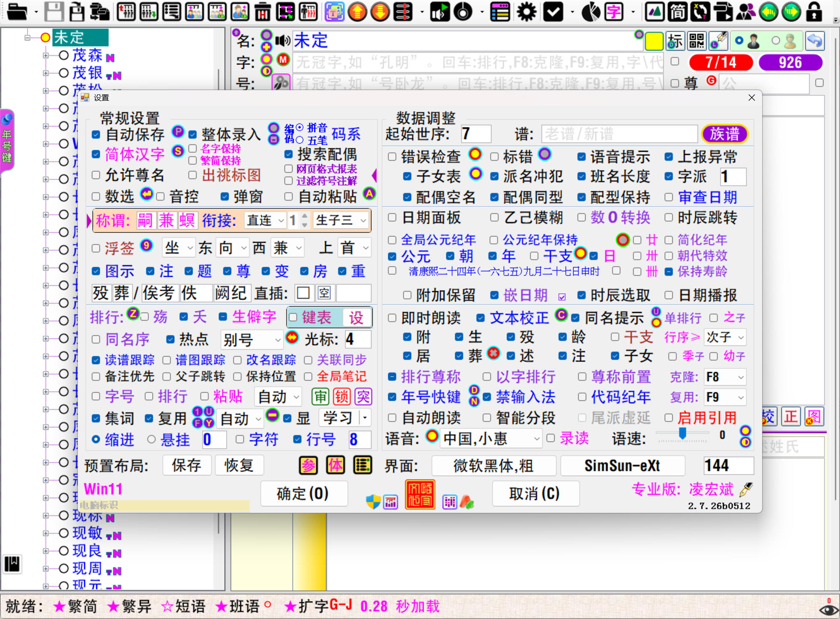Open the 直连 dropdown
The image size is (840, 619).
[266, 220]
